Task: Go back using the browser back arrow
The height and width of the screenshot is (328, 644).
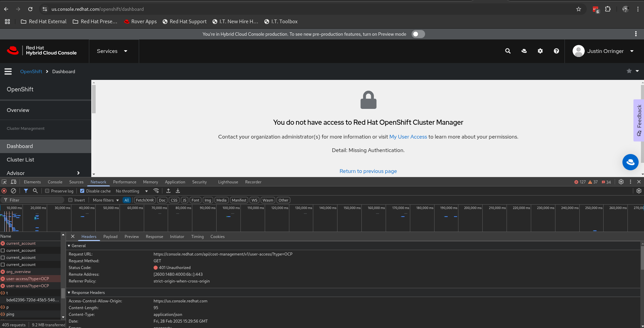Action: pyautogui.click(x=6, y=9)
